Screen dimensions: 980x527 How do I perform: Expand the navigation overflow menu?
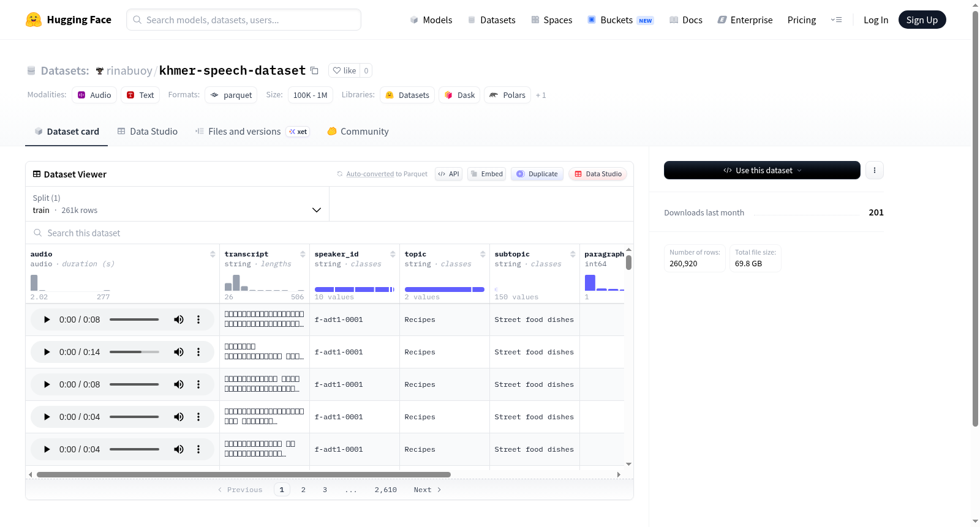pyautogui.click(x=836, y=20)
